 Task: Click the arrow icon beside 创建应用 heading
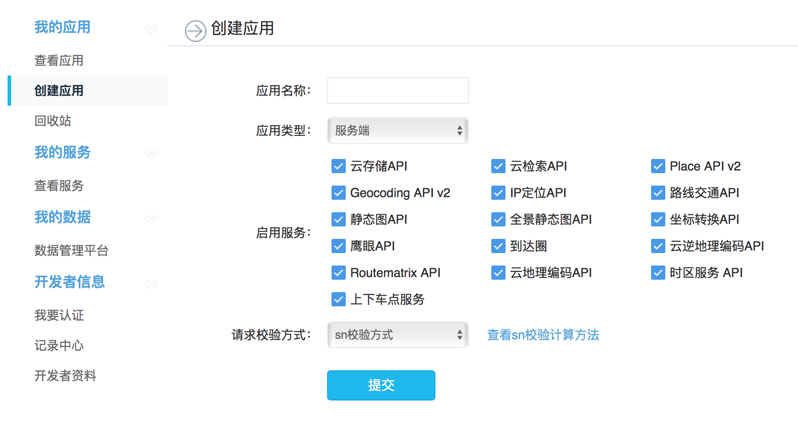(x=195, y=31)
